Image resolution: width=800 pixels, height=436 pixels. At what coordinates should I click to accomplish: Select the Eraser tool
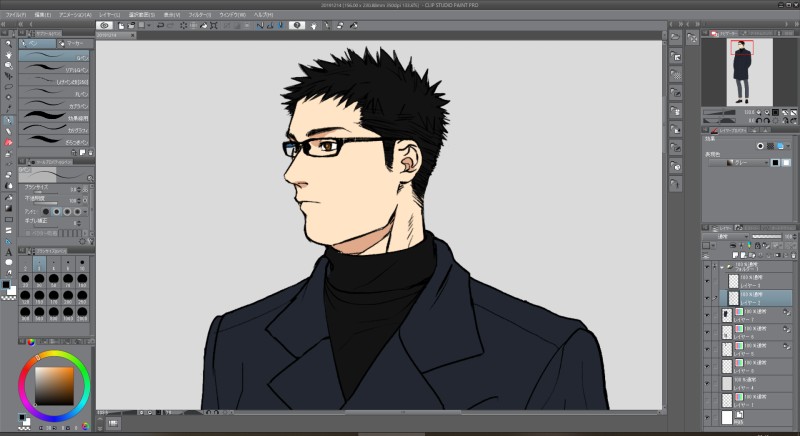[x=8, y=175]
